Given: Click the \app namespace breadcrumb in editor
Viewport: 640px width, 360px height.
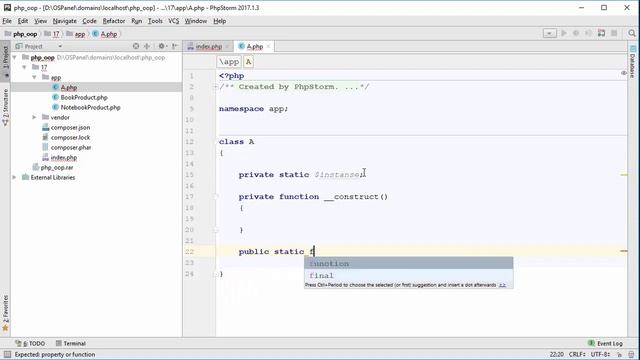Looking at the screenshot, I should click(x=229, y=62).
